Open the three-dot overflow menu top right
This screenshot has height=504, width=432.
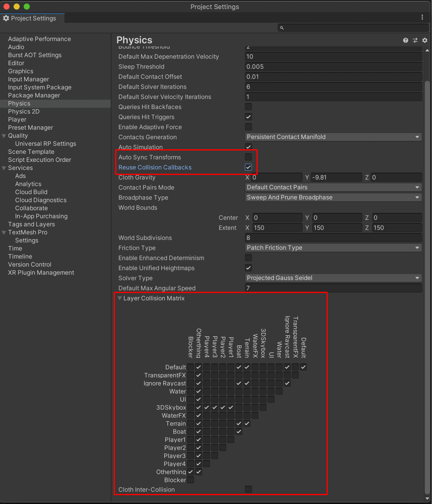[x=423, y=17]
